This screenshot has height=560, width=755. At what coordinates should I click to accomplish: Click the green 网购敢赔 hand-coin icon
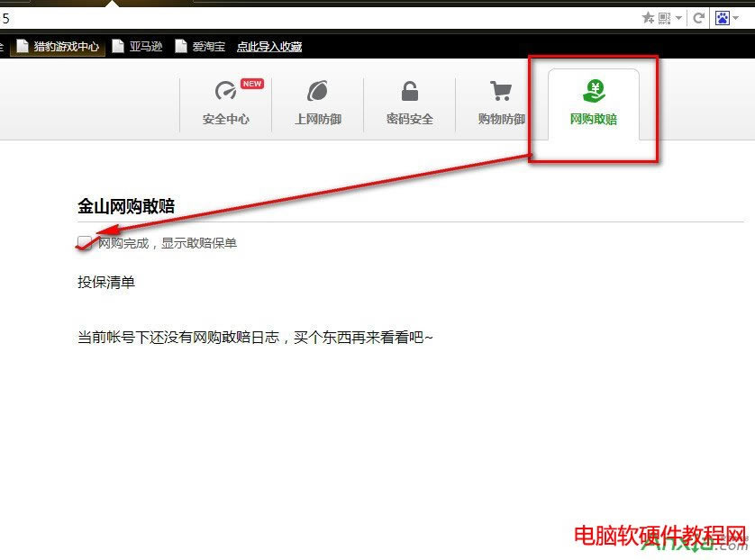[593, 91]
